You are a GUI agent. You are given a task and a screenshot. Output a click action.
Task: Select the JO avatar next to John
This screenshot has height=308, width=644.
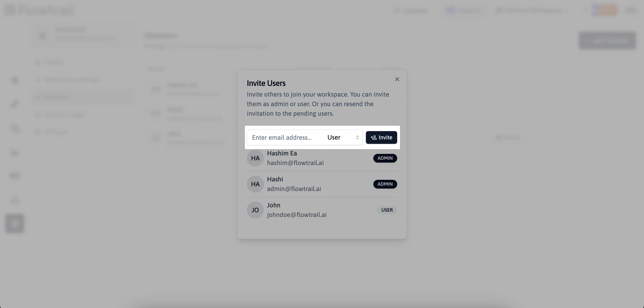(x=255, y=210)
